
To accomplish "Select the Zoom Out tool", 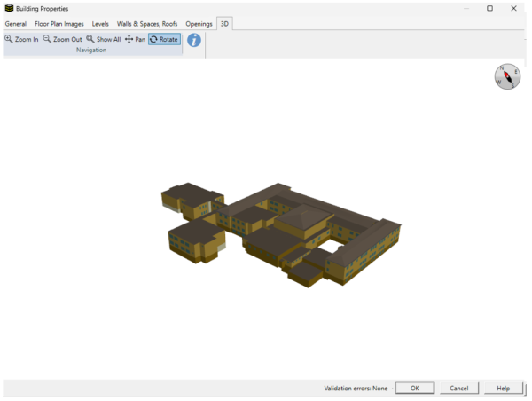I will [62, 39].
